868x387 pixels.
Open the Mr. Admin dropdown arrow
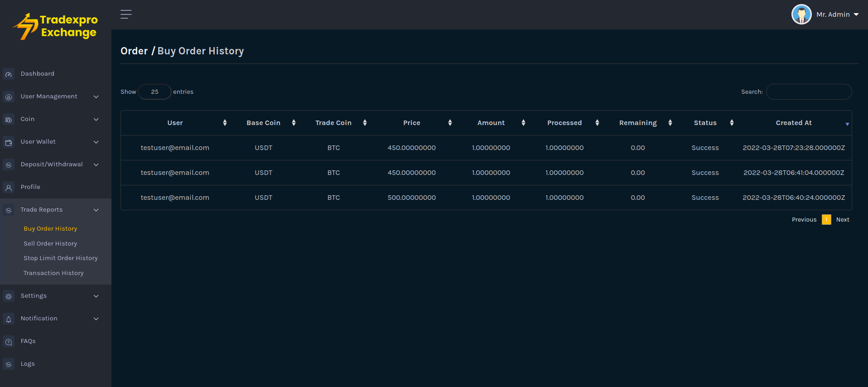[856, 15]
